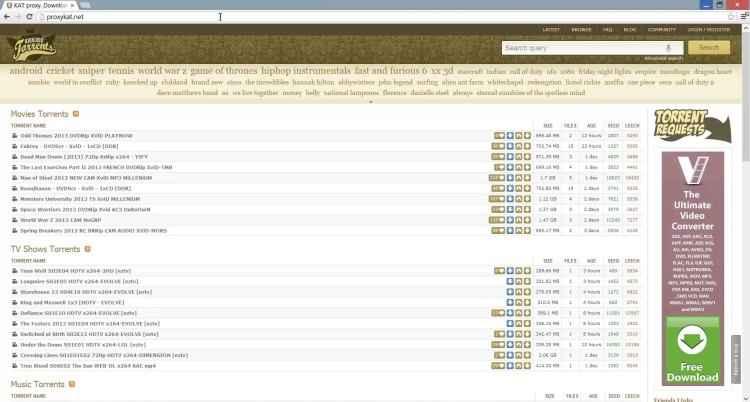
Task: Sort TV Shows Torrents by Files column
Action: pos(570,261)
